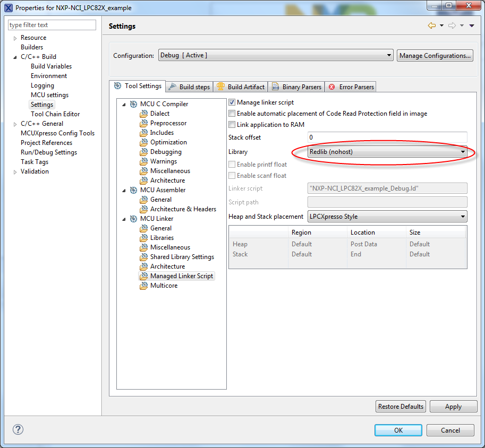This screenshot has height=448, width=485.
Task: Select Run/Debug Settings tree item
Action: 49,152
